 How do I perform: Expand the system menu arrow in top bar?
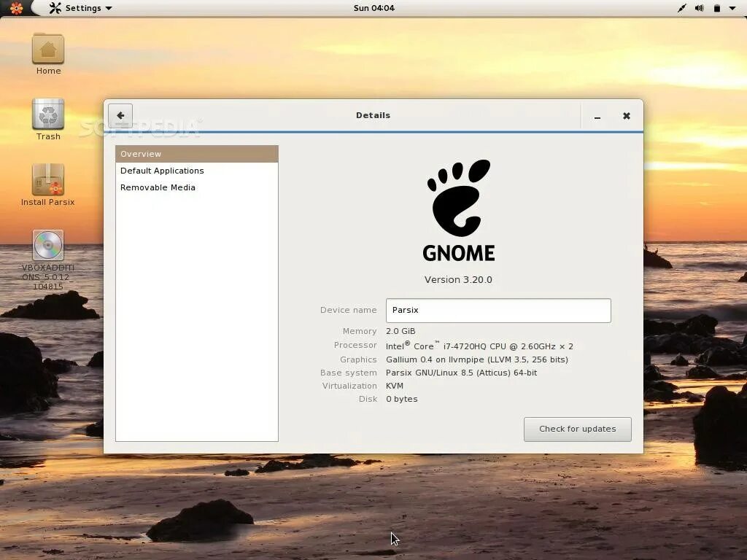(x=732, y=8)
